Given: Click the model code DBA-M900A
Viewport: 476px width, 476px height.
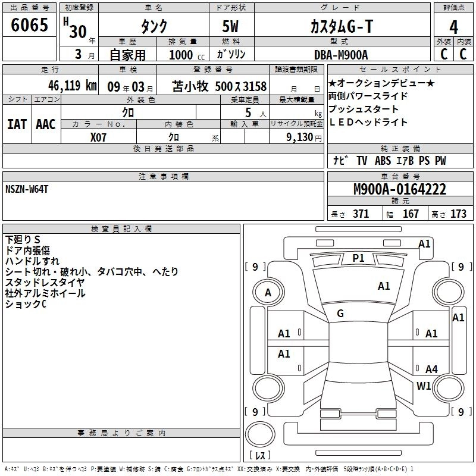Looking at the screenshot, I should 341,55.
